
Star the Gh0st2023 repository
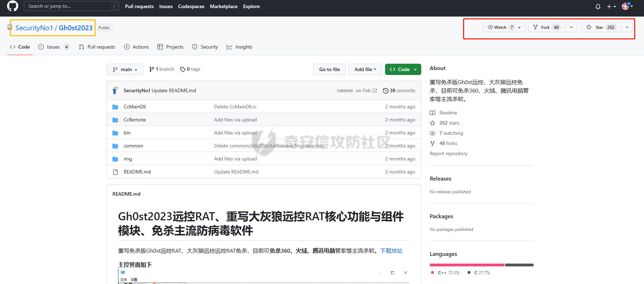click(x=601, y=27)
